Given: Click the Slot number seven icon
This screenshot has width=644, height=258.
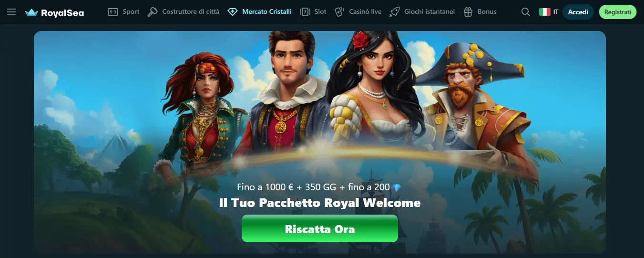Looking at the screenshot, I should (305, 12).
